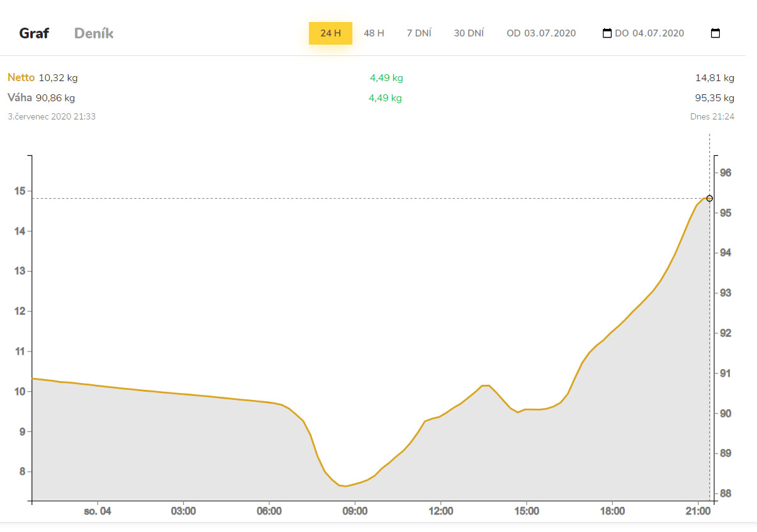This screenshot has width=757, height=532.
Task: Click the green 4,49 kg Váha difference
Action: pyautogui.click(x=386, y=98)
